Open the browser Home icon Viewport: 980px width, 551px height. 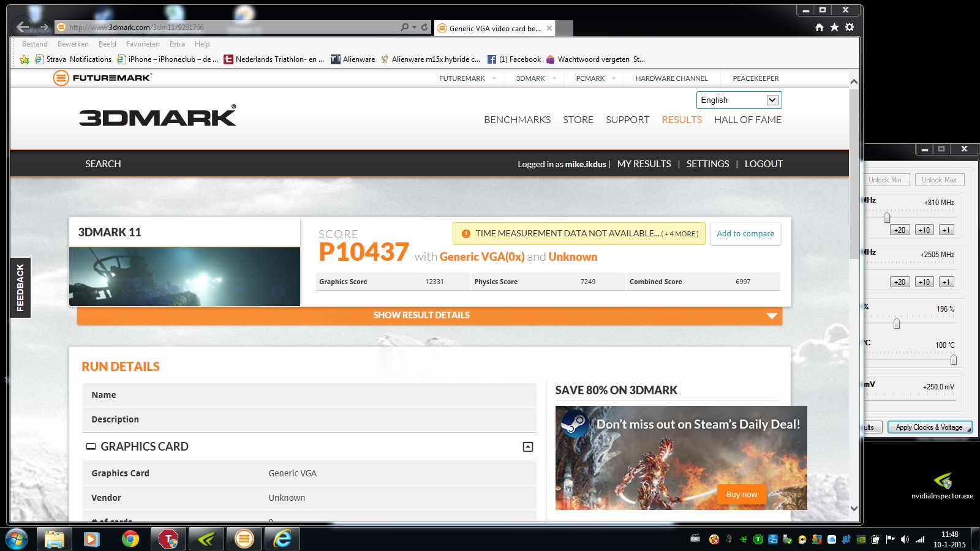(x=820, y=27)
